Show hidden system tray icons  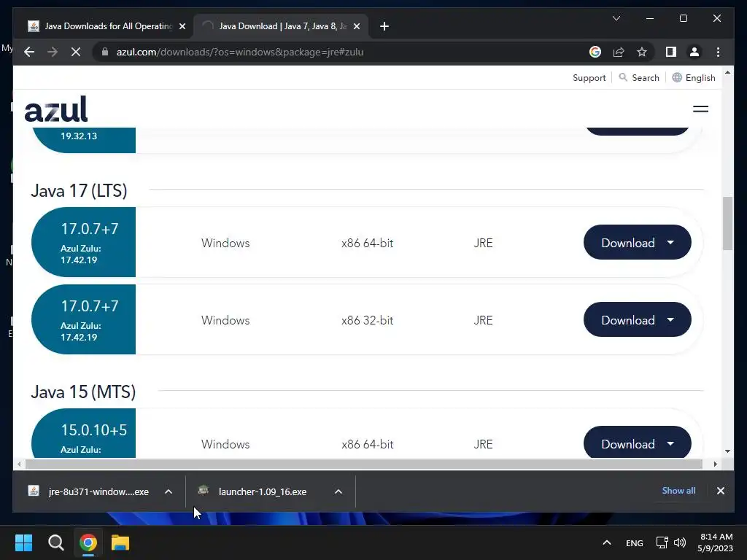[606, 542]
